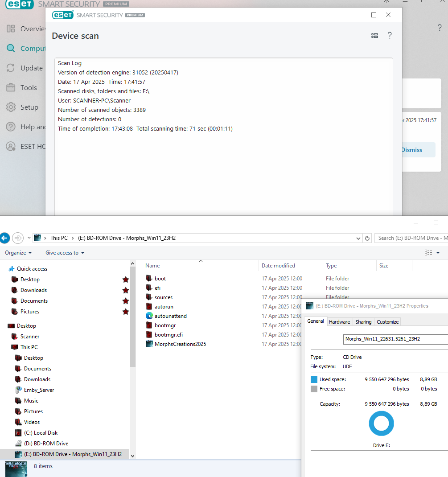Select Emby_Server in navigation tree

39,390
